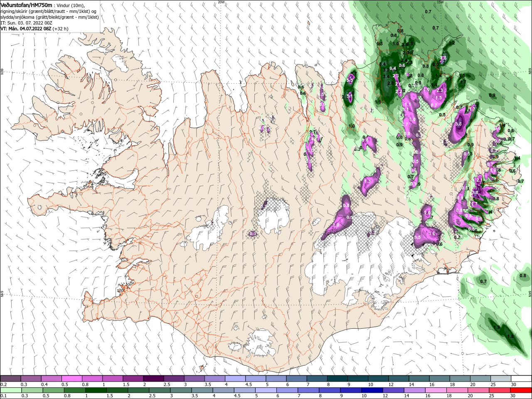Image resolution: width=532 pixels, height=399 pixels.
Task: Select lower legend pale green swatch, 0.1 to 0.3
Action: (11, 390)
